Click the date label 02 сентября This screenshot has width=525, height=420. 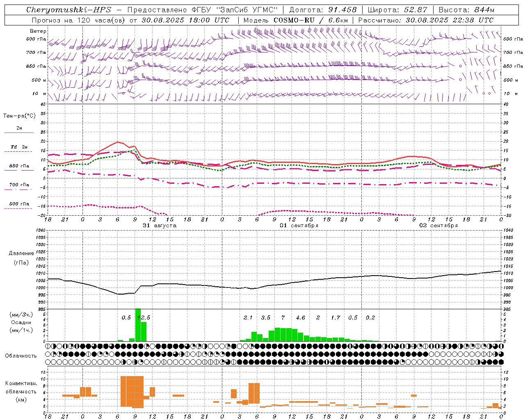click(438, 226)
